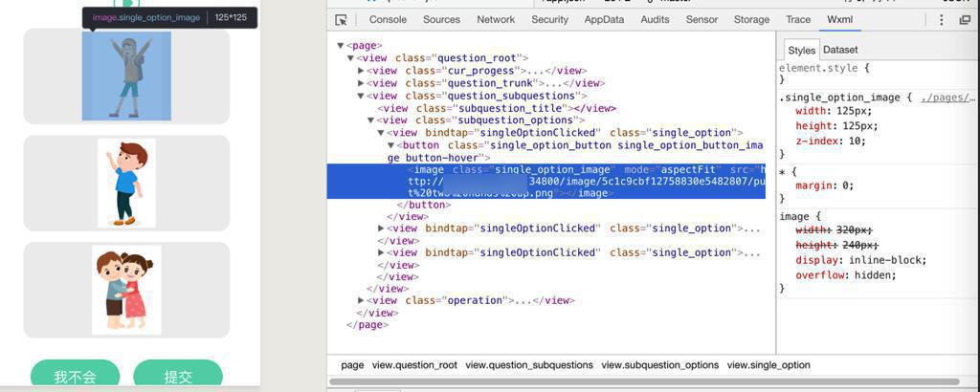Click the view.subquestion_options breadcrumb

coord(660,365)
